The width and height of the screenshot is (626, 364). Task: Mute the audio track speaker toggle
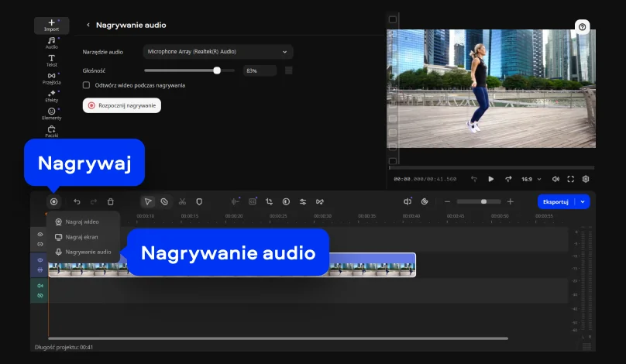tap(40, 286)
